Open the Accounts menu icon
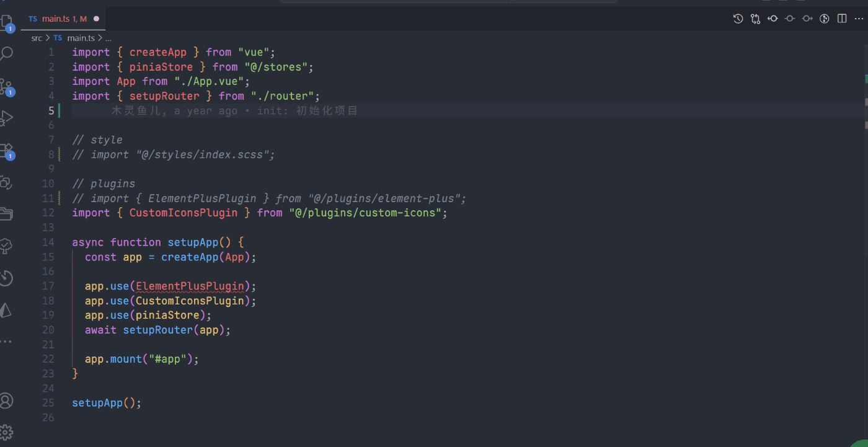Image resolution: width=868 pixels, height=447 pixels. pos(6,401)
